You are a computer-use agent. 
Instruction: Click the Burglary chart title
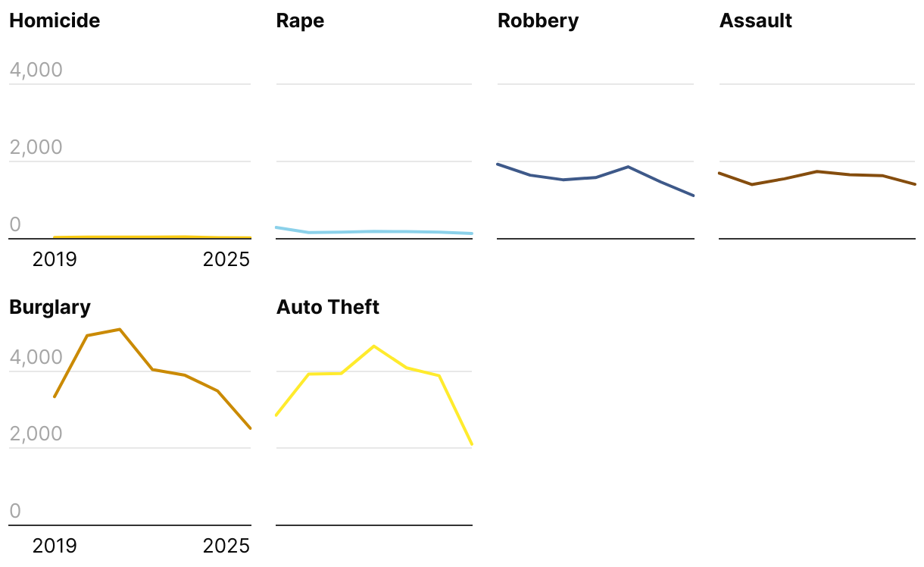(x=50, y=307)
